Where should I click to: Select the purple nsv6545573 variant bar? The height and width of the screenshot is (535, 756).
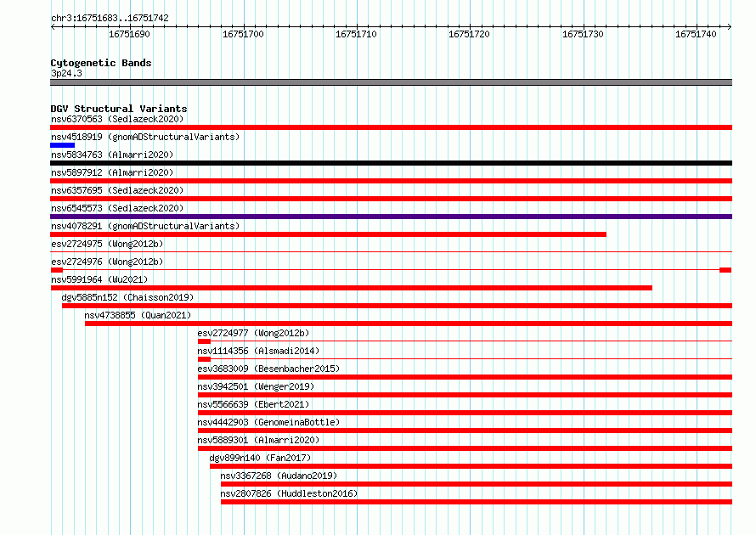click(x=391, y=217)
